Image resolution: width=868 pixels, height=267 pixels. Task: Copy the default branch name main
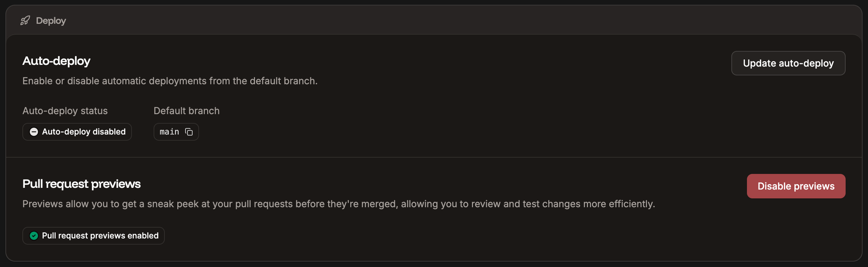[x=189, y=132]
